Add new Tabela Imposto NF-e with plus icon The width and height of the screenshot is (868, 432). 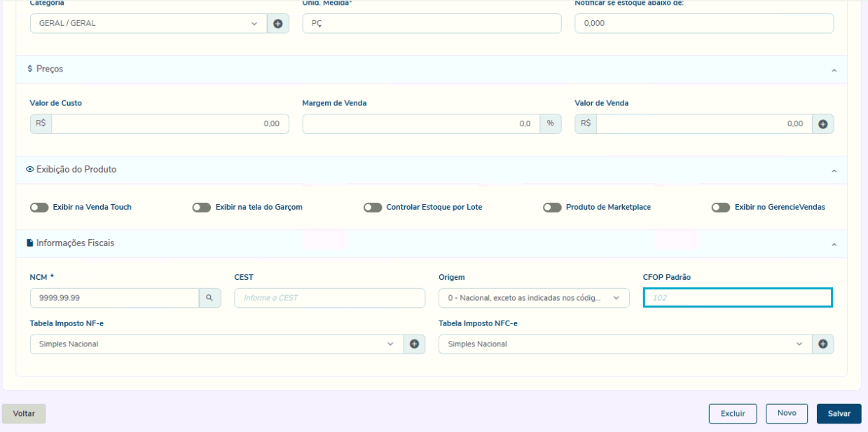click(x=415, y=344)
